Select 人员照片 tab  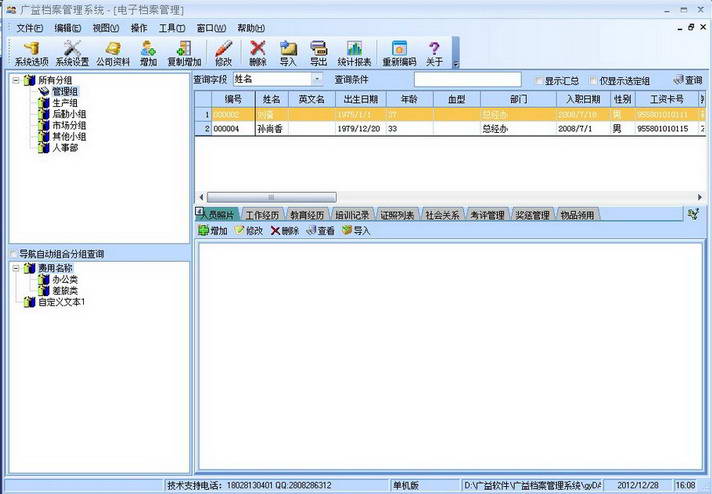tap(217, 214)
